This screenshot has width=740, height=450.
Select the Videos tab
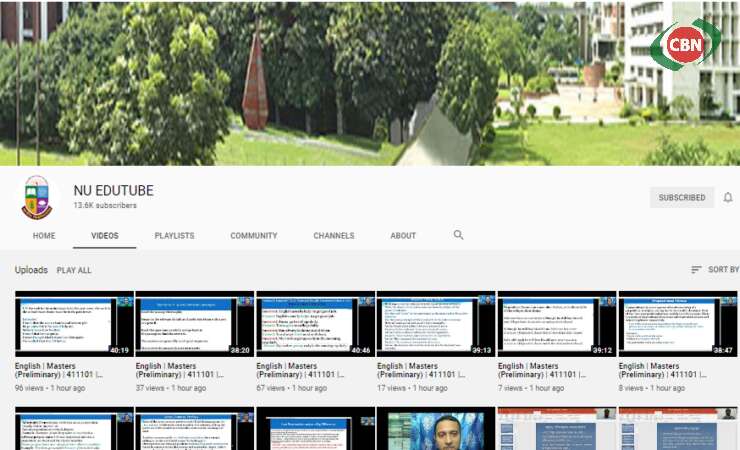(x=105, y=236)
